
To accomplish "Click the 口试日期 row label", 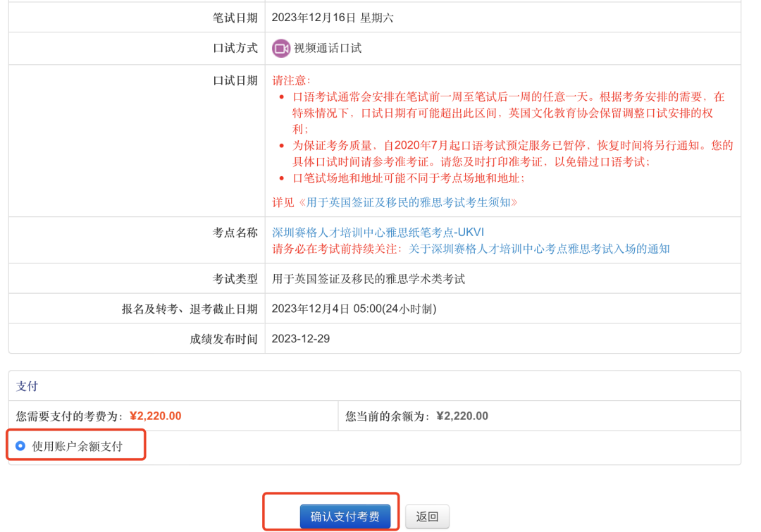I will (235, 81).
